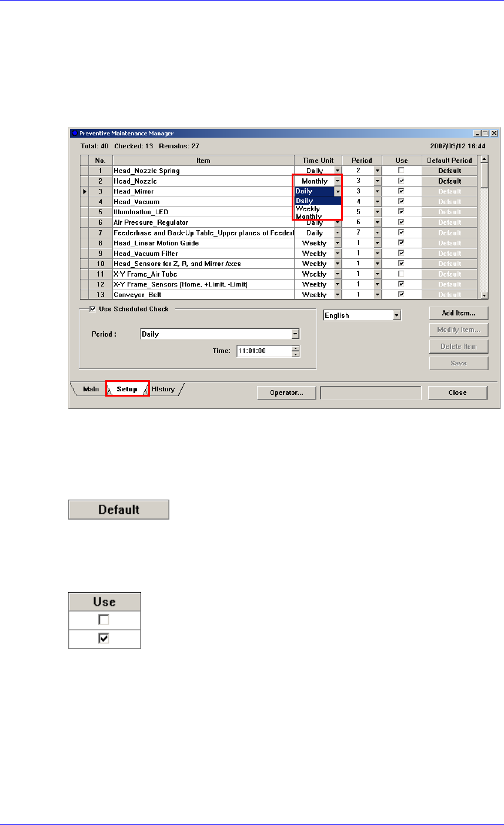Viewport: 504px width, 825px height.
Task: Select the Conveyor_Belt item cell
Action: tap(203, 294)
